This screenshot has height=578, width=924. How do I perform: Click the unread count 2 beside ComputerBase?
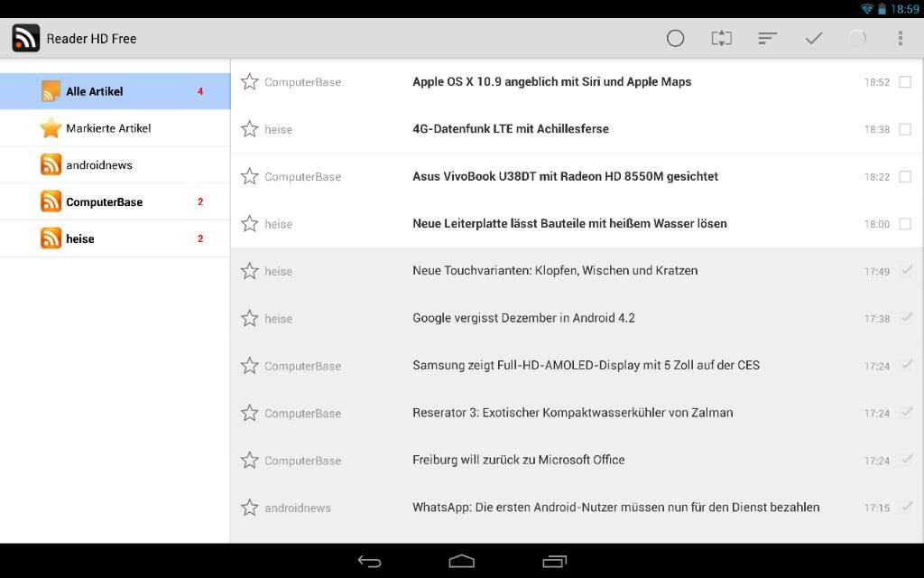click(x=200, y=201)
